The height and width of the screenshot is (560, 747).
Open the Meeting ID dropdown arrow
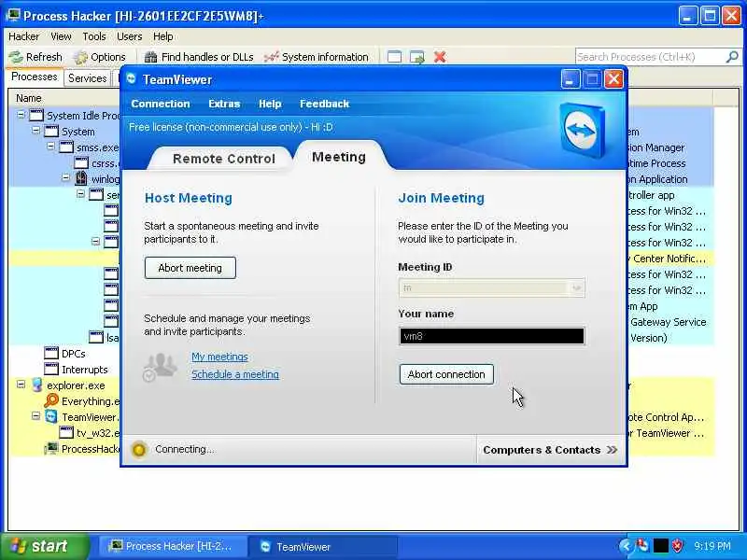pyautogui.click(x=577, y=288)
